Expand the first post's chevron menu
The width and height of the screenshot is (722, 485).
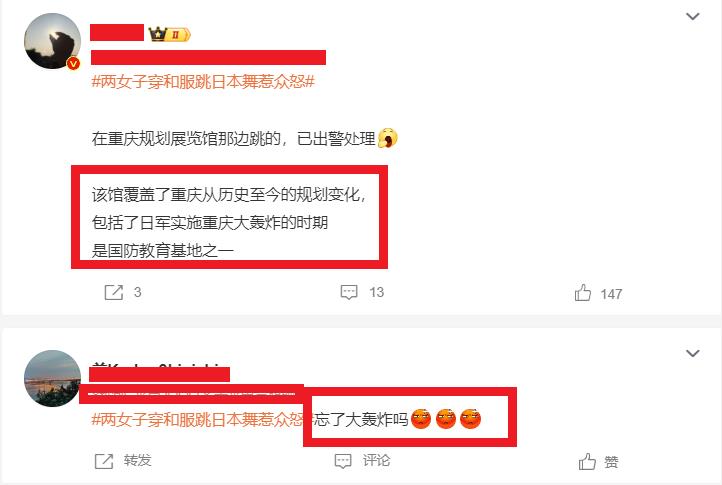693,17
